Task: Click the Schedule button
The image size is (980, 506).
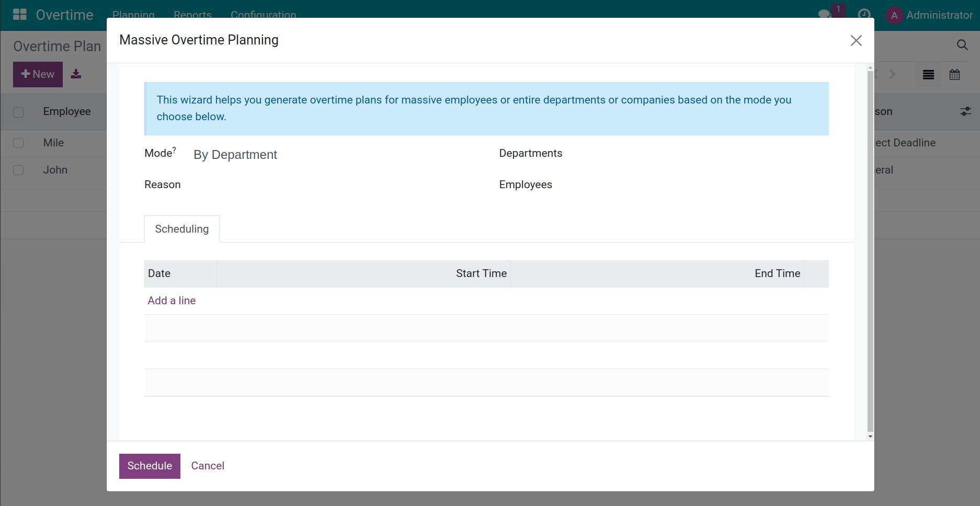Action: click(x=150, y=466)
